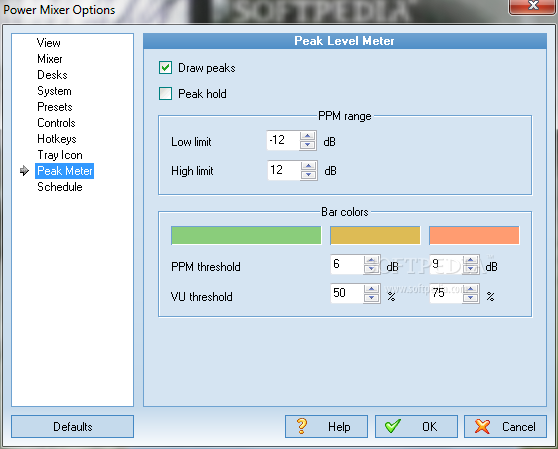Raise the 50% VU threshold
The width and height of the screenshot is (558, 449).
click(x=372, y=289)
